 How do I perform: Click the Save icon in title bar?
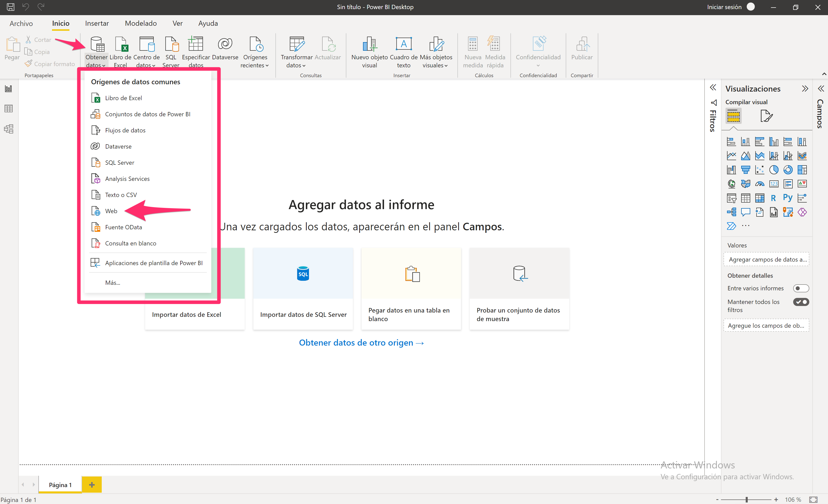(x=10, y=7)
